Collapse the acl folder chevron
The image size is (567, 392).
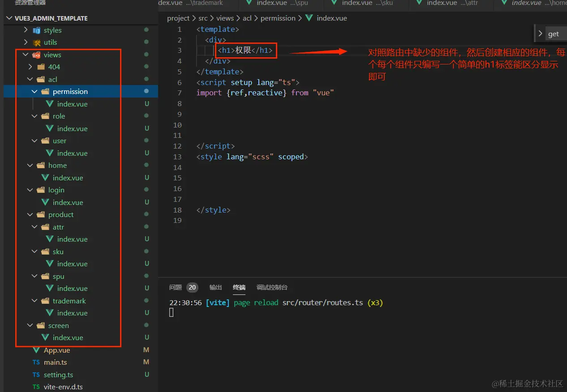[x=30, y=79]
